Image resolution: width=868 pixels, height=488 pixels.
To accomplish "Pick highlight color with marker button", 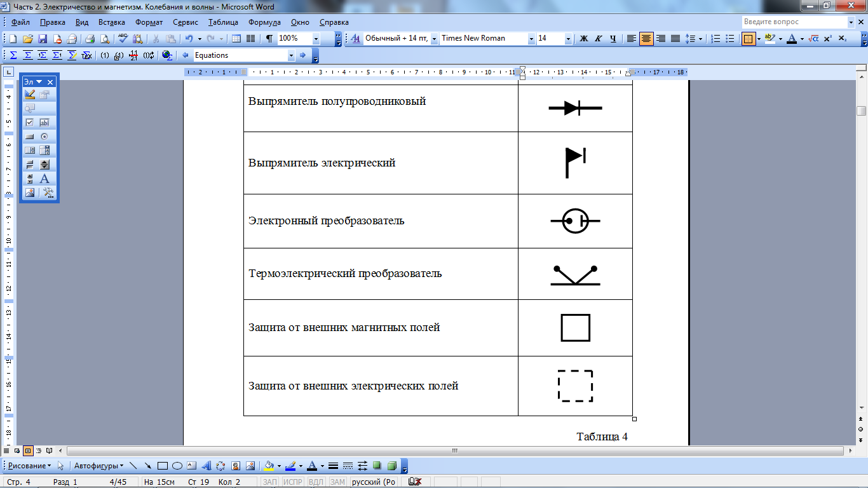I will pos(769,39).
